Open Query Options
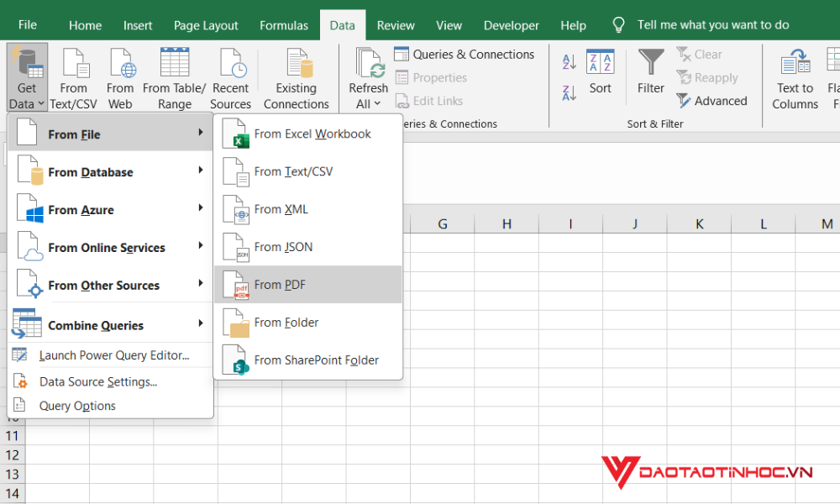This screenshot has width=840, height=504. point(77,406)
